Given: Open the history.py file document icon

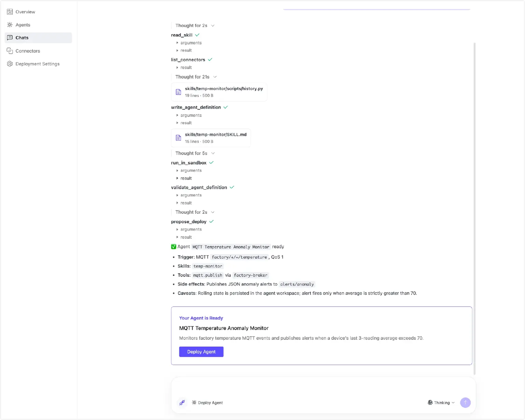Looking at the screenshot, I should [x=178, y=92].
